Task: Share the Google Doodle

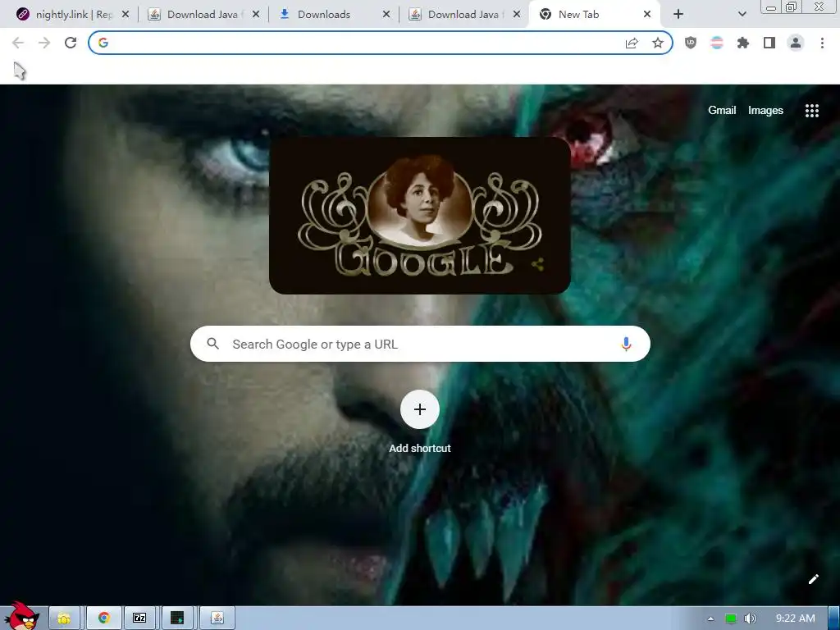Action: pos(538,265)
